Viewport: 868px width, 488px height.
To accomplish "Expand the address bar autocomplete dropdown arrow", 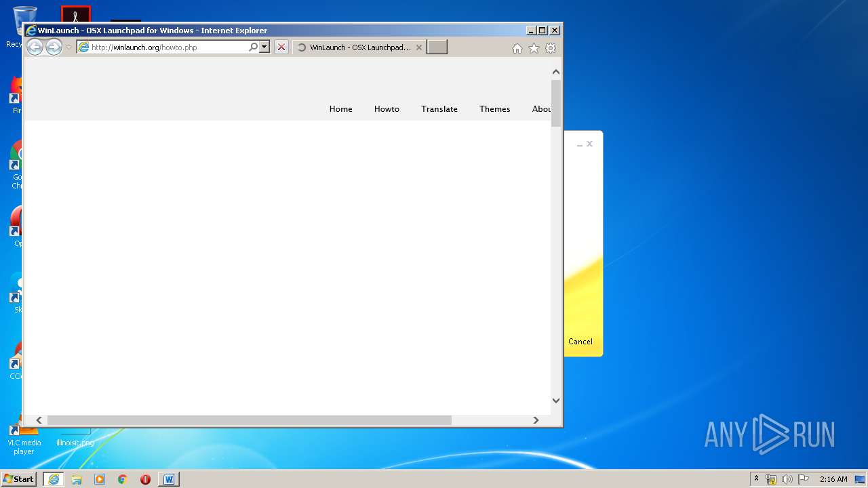I will [x=264, y=47].
